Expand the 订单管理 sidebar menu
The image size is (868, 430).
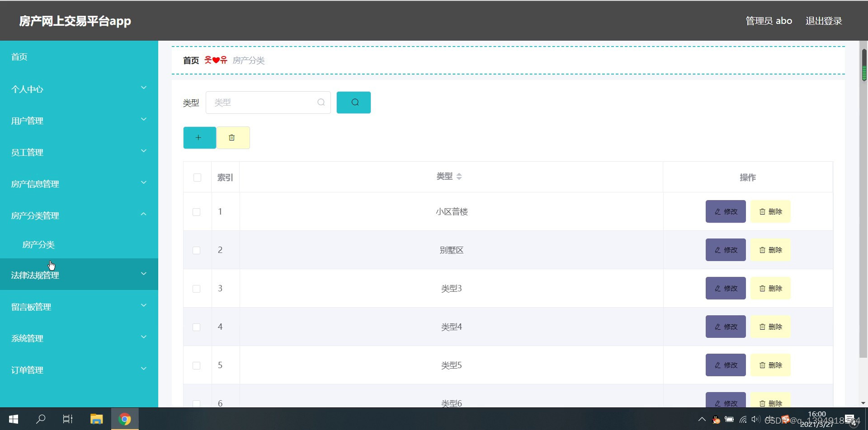click(79, 370)
